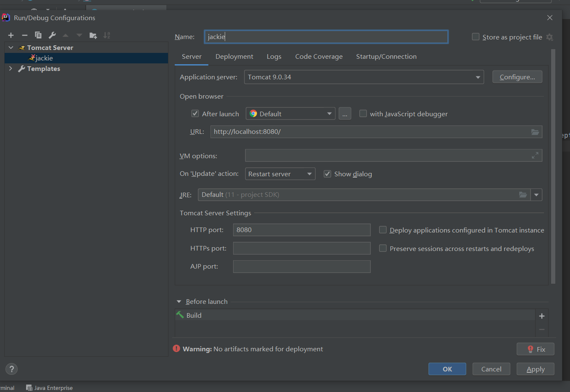Open Store as project file gear settings
Image resolution: width=570 pixels, height=392 pixels.
[x=549, y=37]
